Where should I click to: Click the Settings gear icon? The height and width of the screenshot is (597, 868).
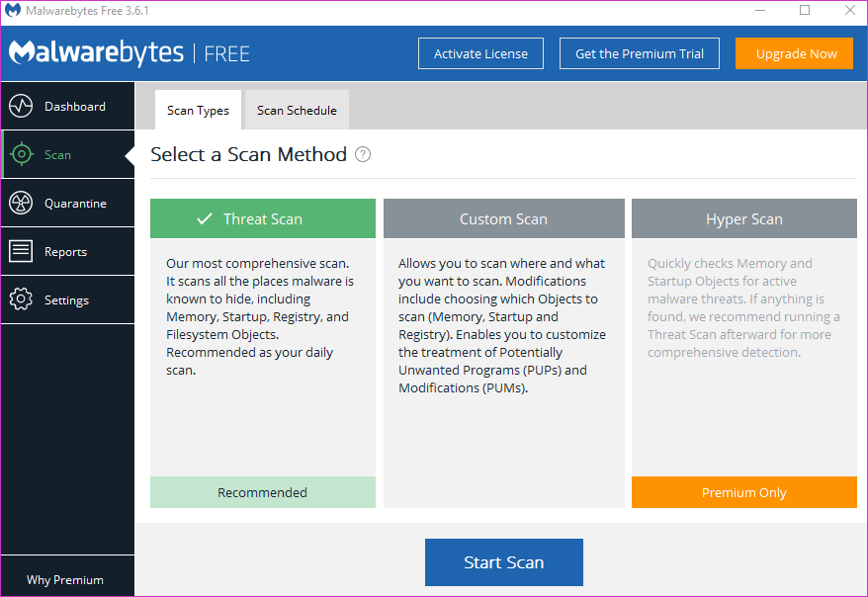pyautogui.click(x=21, y=299)
